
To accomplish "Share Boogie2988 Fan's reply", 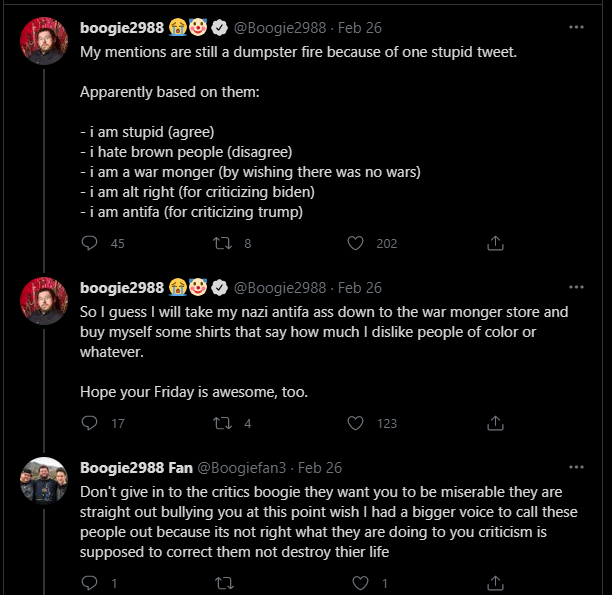I will (x=495, y=583).
